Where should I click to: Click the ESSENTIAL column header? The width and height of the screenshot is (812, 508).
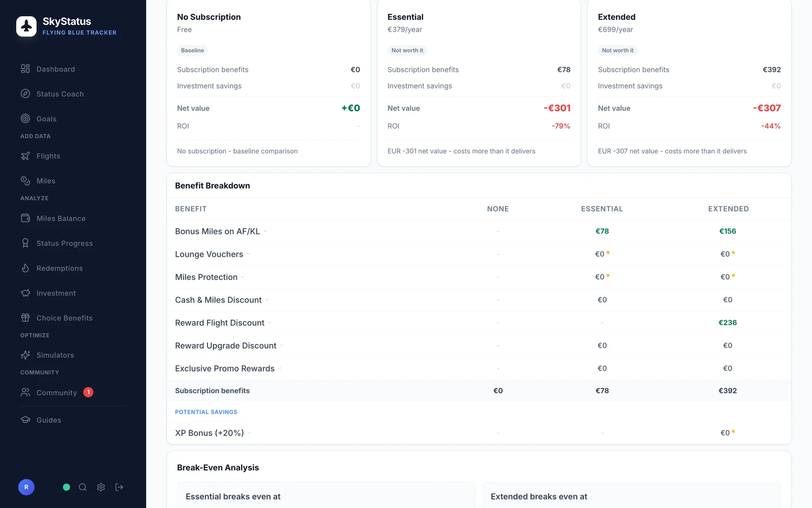point(602,209)
